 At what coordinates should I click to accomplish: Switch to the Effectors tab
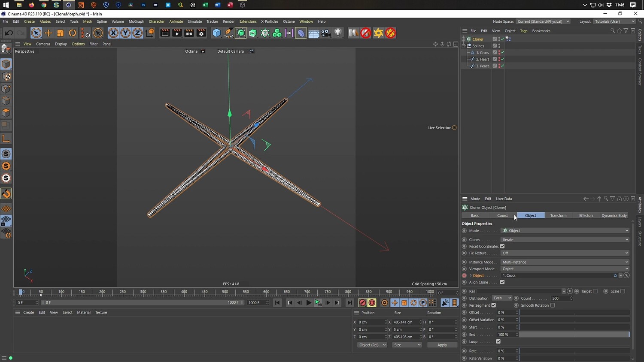(x=586, y=216)
